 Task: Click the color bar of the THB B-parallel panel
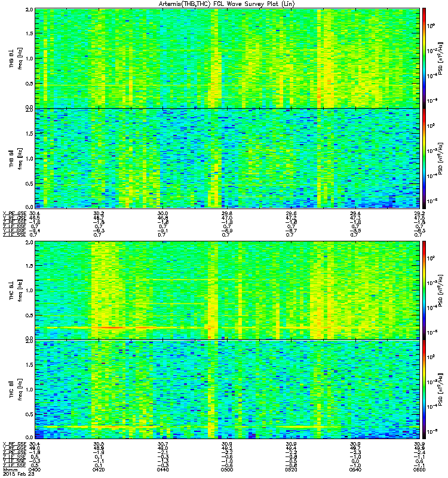(x=424, y=159)
